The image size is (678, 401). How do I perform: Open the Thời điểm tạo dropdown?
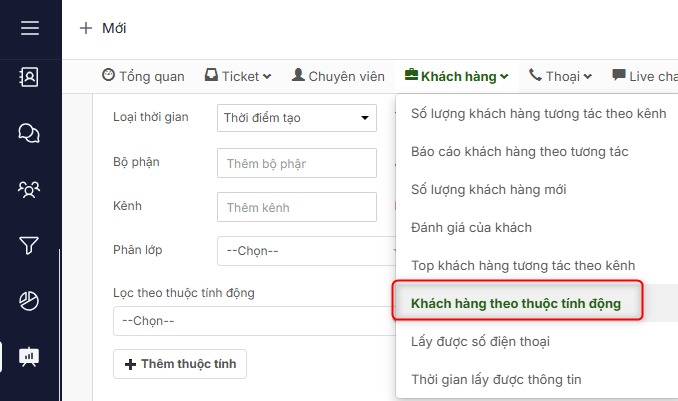point(296,118)
